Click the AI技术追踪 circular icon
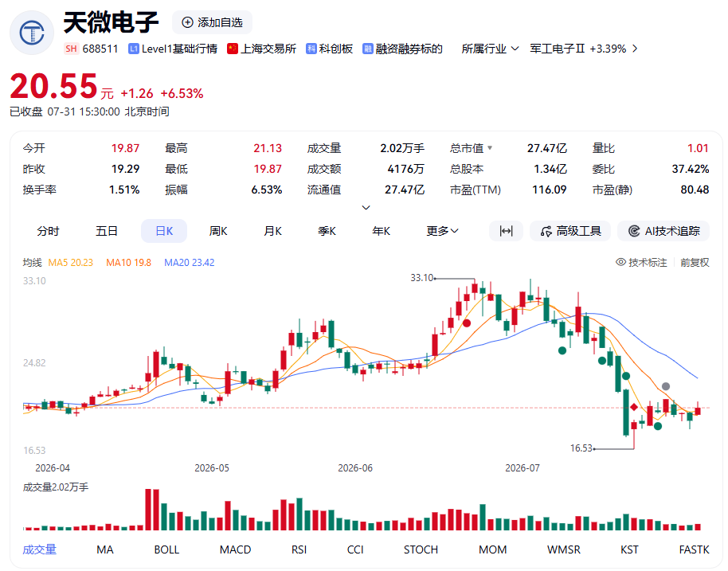 click(634, 231)
